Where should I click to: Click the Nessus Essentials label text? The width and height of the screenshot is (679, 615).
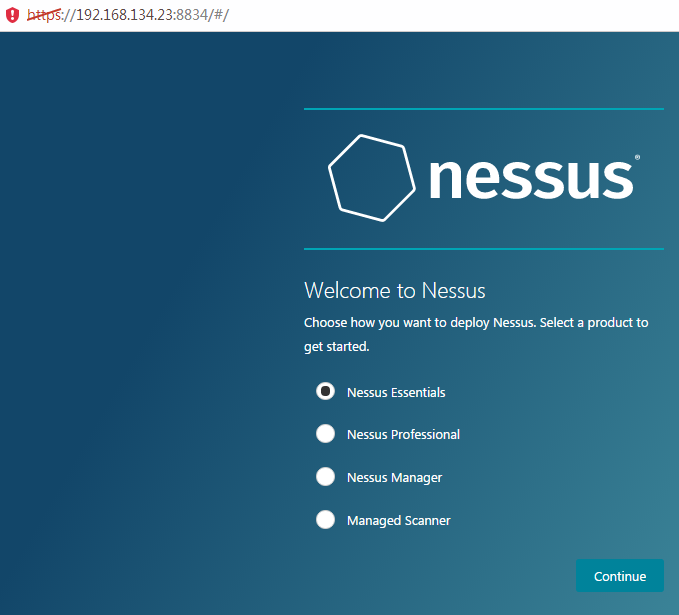[396, 392]
